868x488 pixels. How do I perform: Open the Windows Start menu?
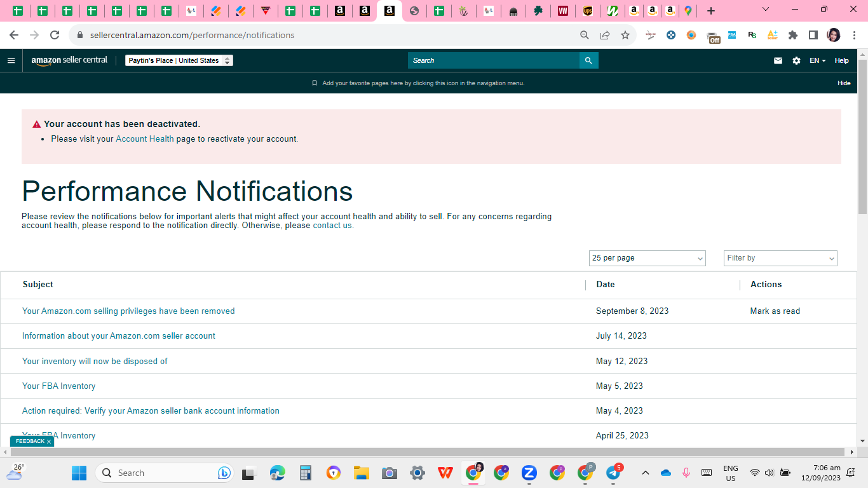tap(79, 473)
